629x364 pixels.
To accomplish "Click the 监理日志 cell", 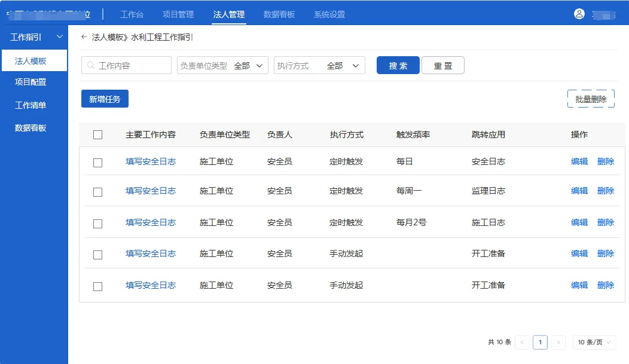I will [x=488, y=191].
